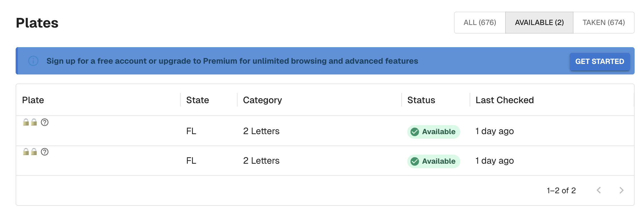The width and height of the screenshot is (644, 216).
Task: Click the first lock icon in row two
Action: click(26, 152)
